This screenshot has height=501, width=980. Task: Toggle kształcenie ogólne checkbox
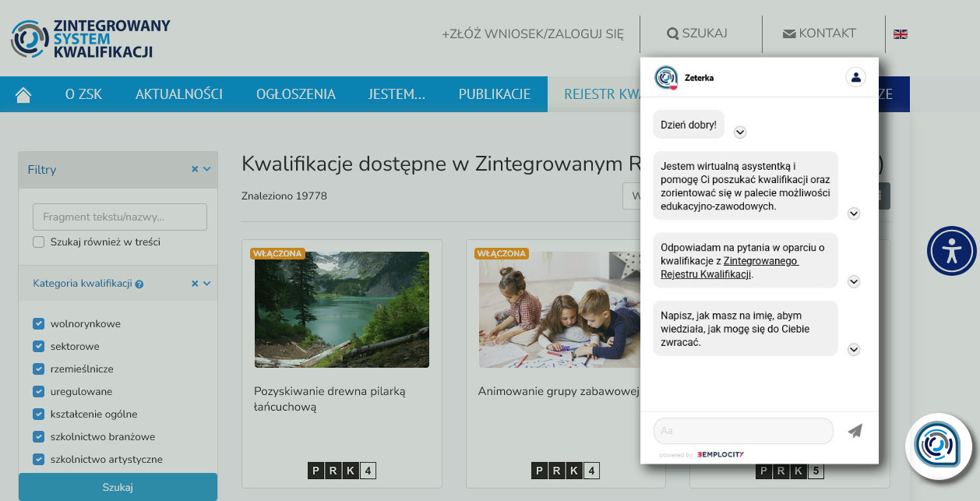(x=38, y=414)
